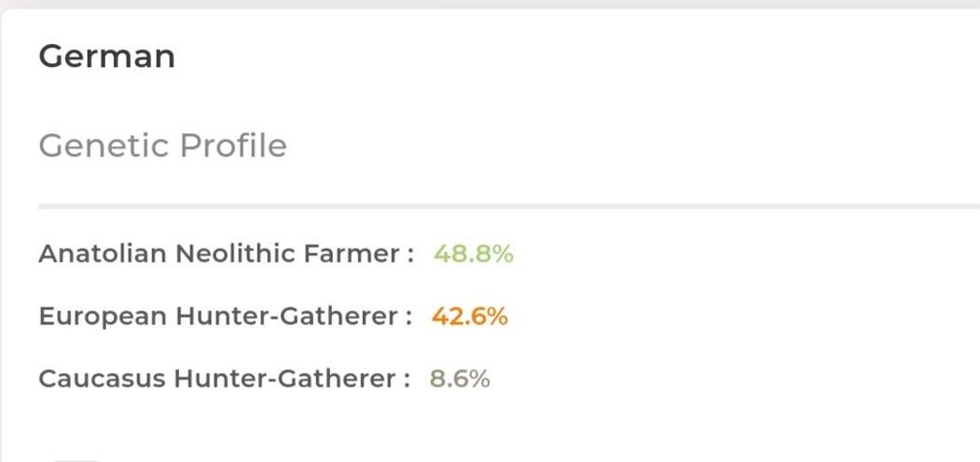The height and width of the screenshot is (462, 980).
Task: Click the word Genetic in the subtitle
Action: click(103, 145)
